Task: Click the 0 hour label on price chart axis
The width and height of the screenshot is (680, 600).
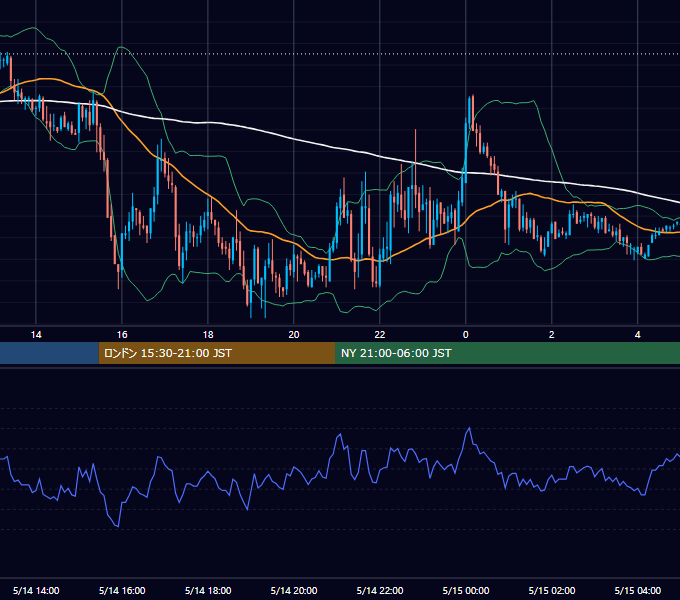Action: [465, 335]
